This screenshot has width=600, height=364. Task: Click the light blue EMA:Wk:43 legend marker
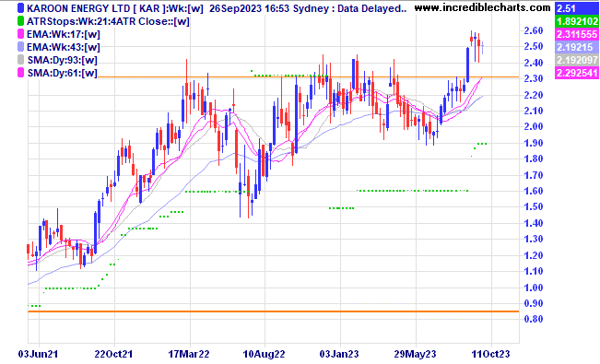point(20,47)
